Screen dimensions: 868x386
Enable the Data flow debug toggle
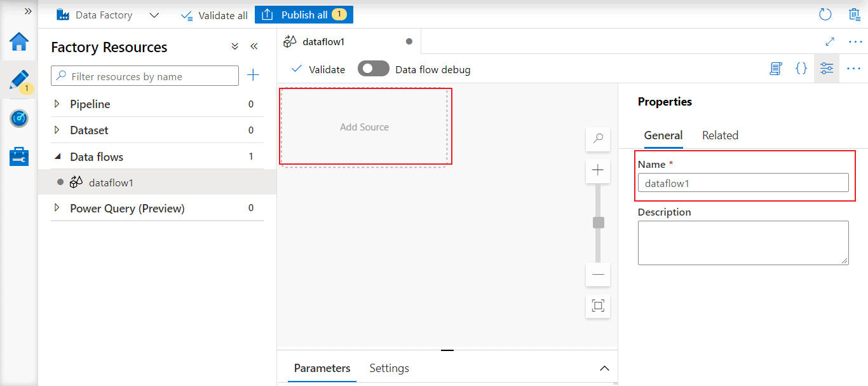pyautogui.click(x=373, y=69)
